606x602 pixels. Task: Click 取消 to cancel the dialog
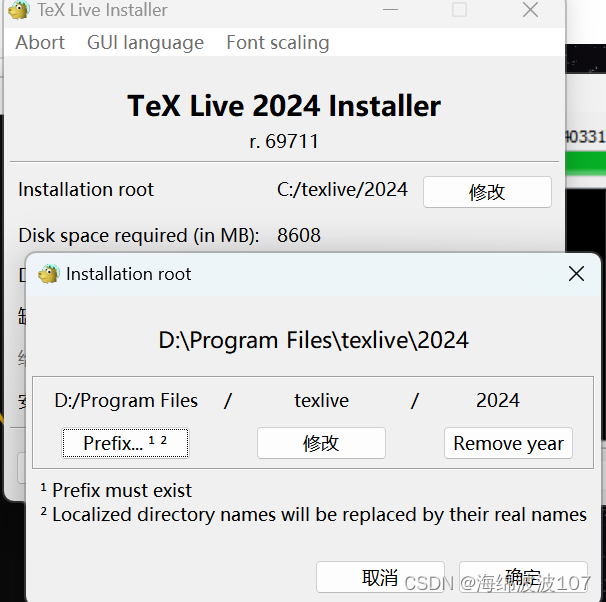pyautogui.click(x=380, y=577)
